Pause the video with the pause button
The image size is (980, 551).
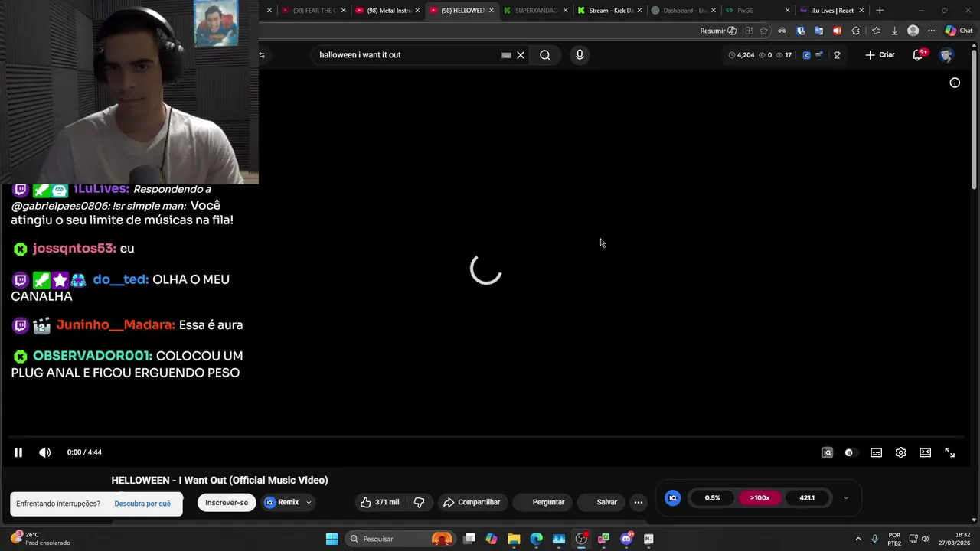(x=18, y=452)
